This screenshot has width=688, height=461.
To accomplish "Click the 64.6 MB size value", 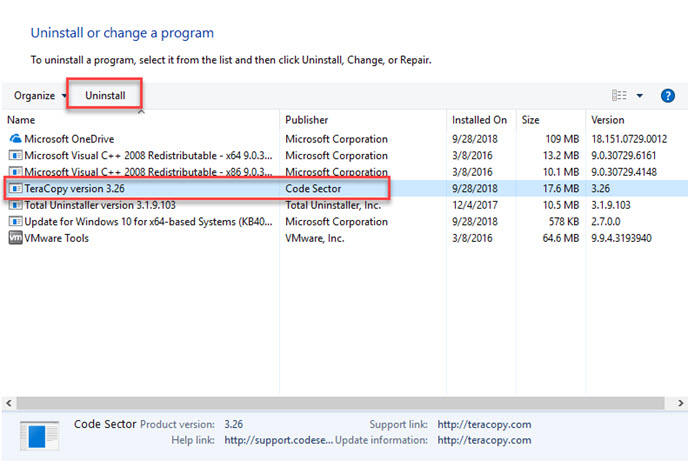I will pos(561,238).
